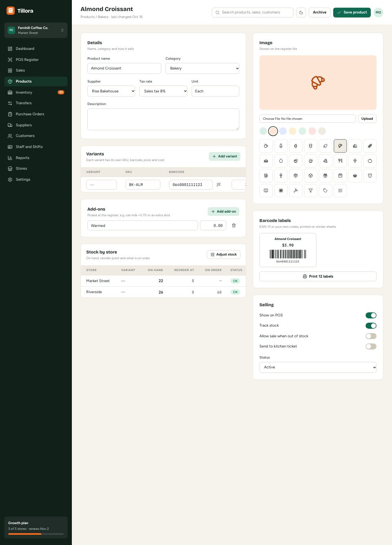Viewport: 392px width, 545px height.
Task: Toggle dark mode with moon icon
Action: click(x=301, y=13)
